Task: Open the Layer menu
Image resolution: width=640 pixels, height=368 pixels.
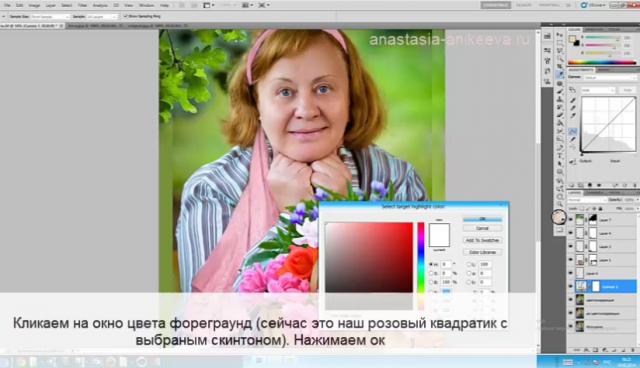Action: 51,5
